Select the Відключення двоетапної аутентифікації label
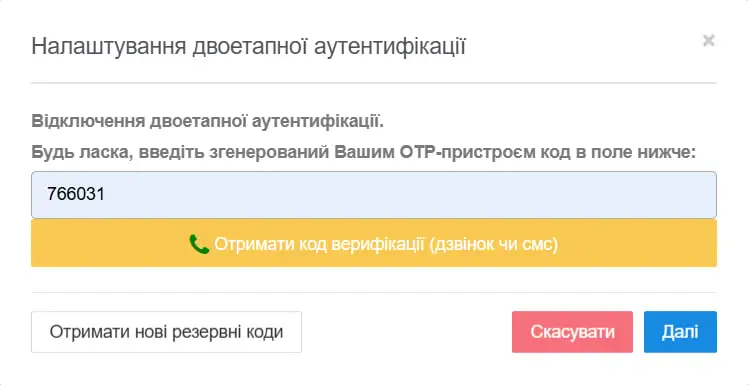Image resolution: width=748 pixels, height=385 pixels. [208, 121]
